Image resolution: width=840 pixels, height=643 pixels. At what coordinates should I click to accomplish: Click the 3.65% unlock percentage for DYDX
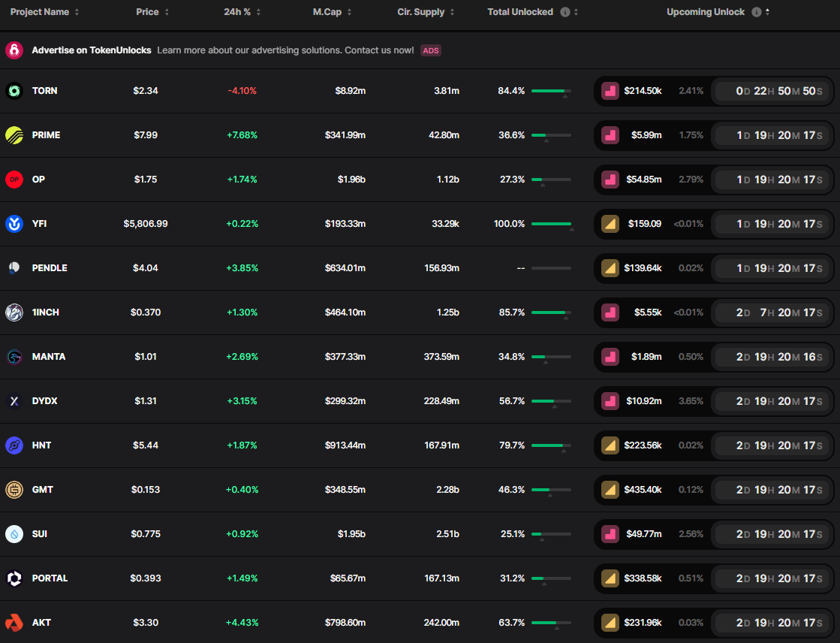tap(691, 400)
